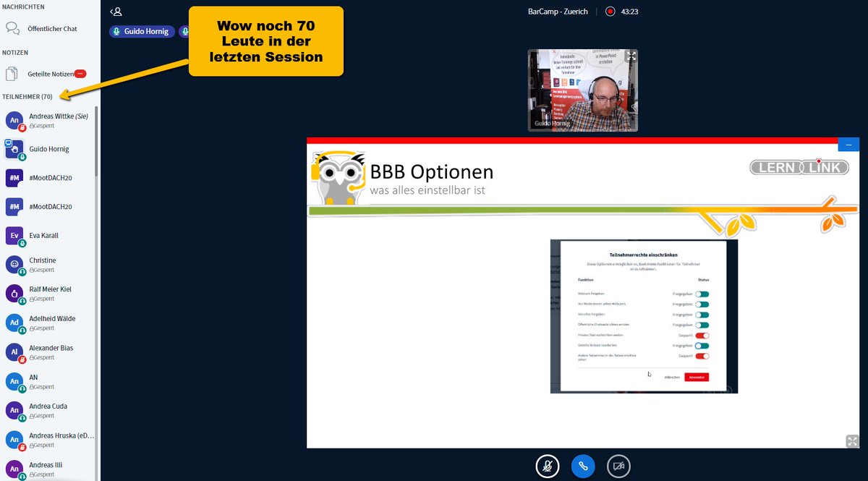Click Adelheid Wälde avatar
The width and height of the screenshot is (868, 481).
14,323
